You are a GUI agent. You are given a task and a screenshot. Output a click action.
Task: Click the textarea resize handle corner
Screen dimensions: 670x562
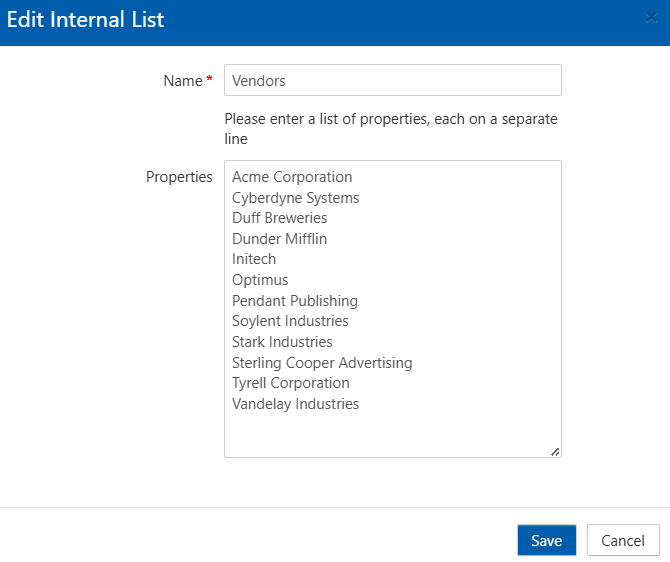tap(555, 451)
